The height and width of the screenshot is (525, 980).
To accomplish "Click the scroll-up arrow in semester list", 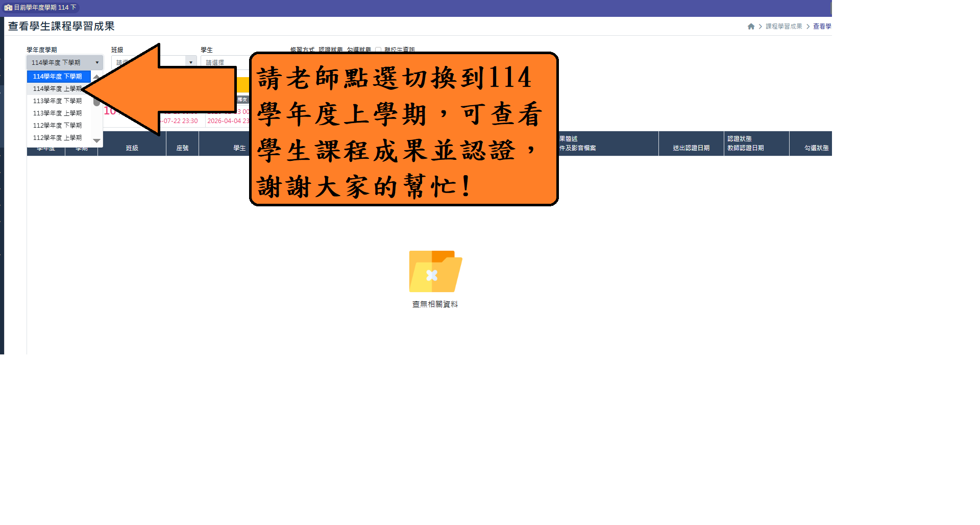I will tap(96, 77).
